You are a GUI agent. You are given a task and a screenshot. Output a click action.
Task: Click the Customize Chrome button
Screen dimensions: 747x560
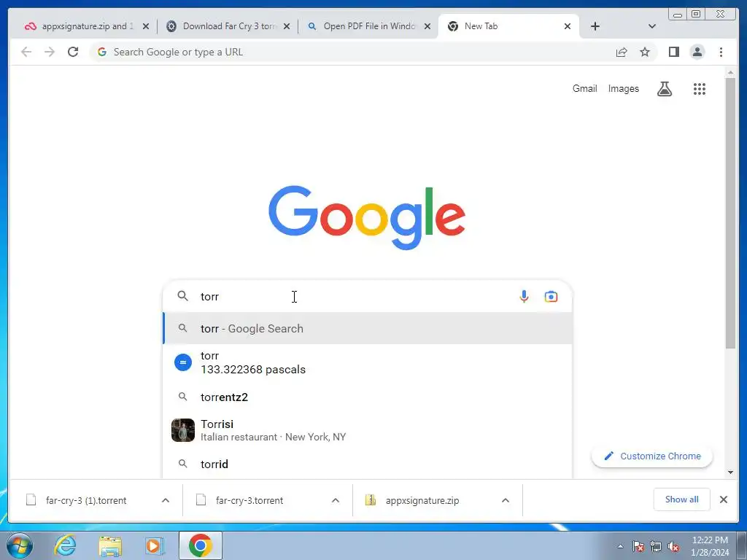click(651, 456)
